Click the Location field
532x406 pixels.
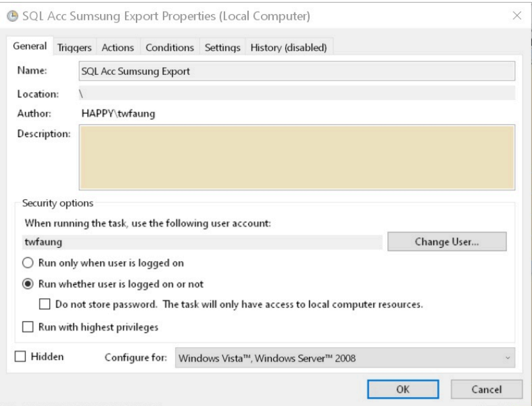[296, 94]
